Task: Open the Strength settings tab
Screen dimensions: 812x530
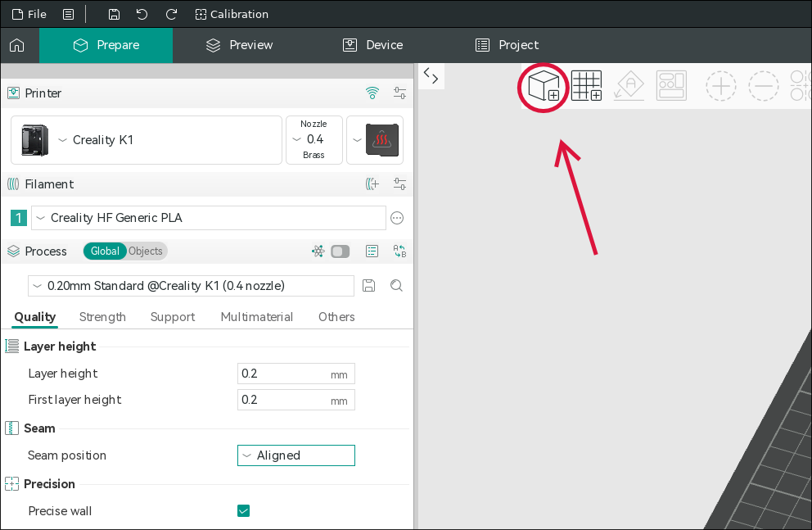Action: point(102,317)
